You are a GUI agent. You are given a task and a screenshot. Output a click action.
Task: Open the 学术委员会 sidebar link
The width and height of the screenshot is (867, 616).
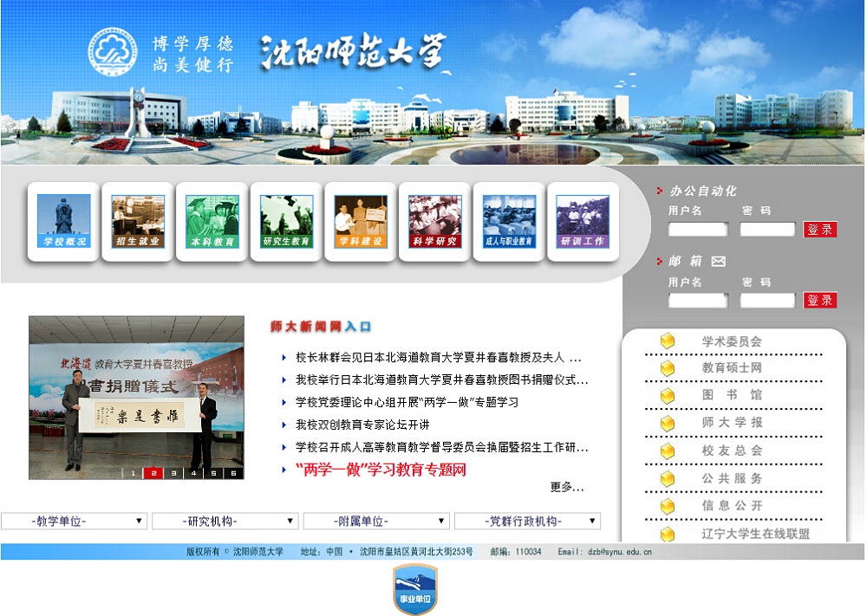tap(732, 341)
